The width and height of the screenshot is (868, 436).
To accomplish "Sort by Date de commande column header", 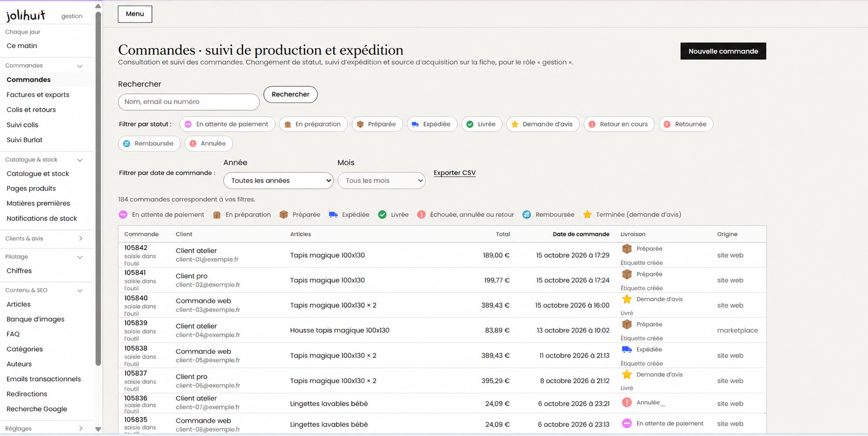I will point(581,234).
